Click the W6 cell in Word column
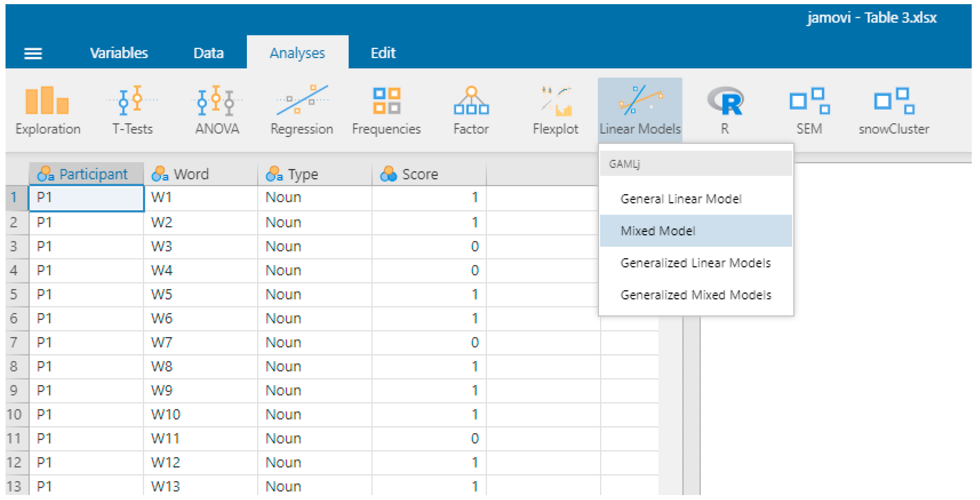Viewport: 980px width, 500px height. (x=201, y=318)
